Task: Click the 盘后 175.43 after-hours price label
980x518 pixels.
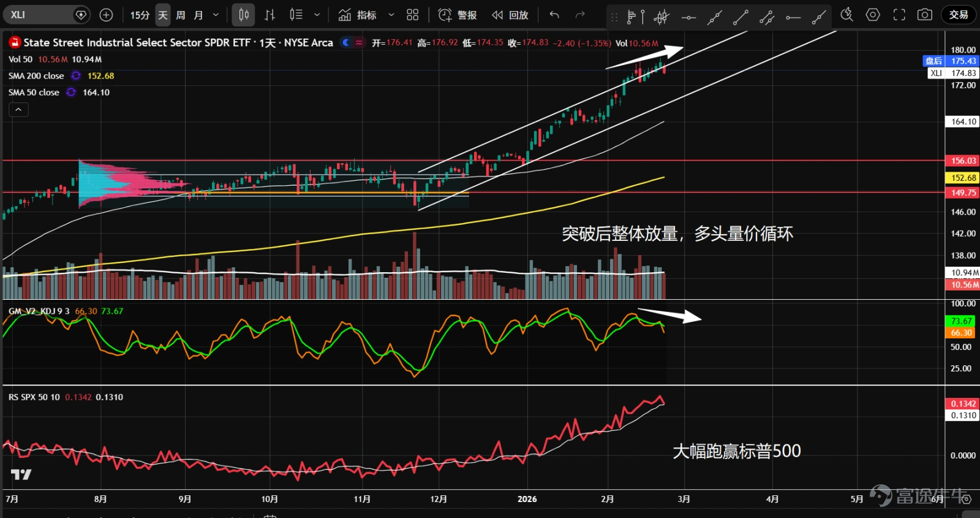Action: pos(951,61)
